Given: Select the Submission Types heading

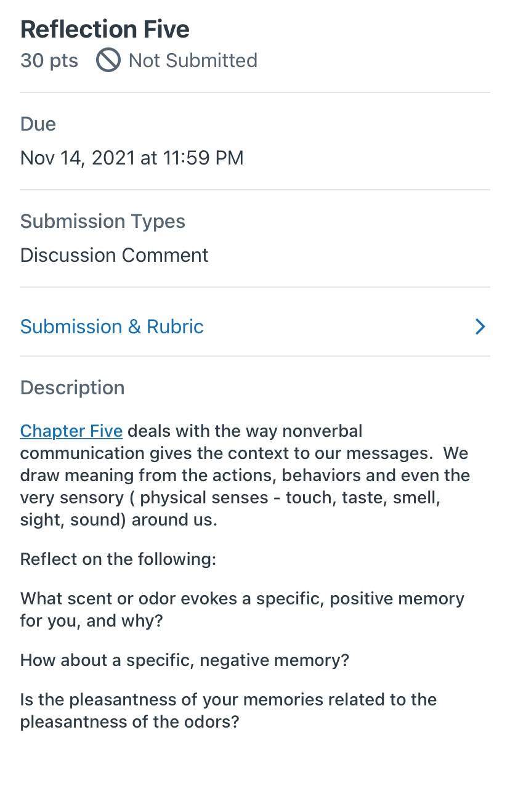Looking at the screenshot, I should pyautogui.click(x=103, y=221).
